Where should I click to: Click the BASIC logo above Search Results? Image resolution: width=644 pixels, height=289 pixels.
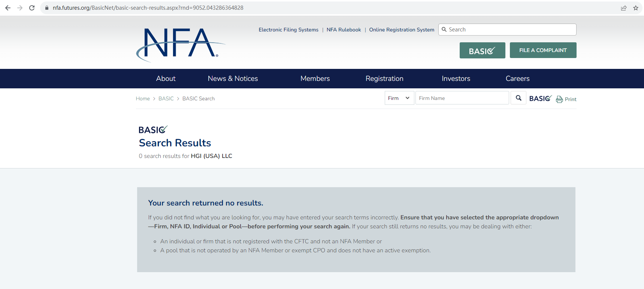[x=153, y=130]
